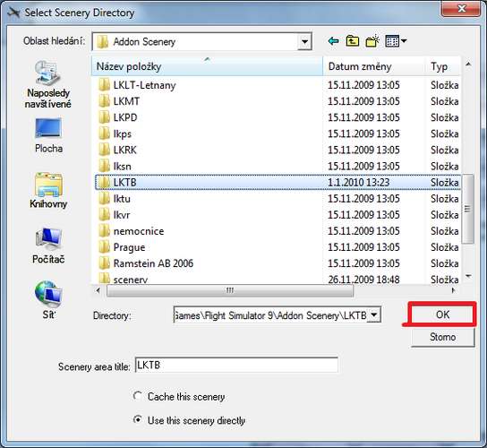Open Knihovny libraries shortcut
The image size is (487, 448).
coord(48,191)
